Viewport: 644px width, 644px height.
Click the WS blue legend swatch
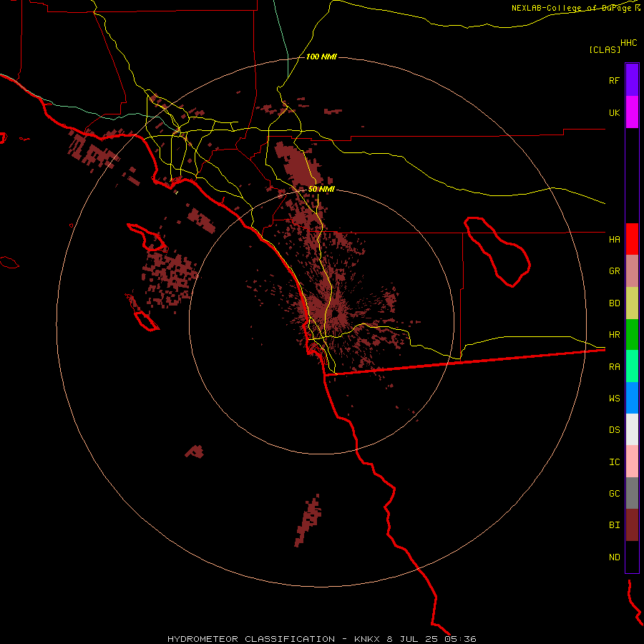coord(632,398)
